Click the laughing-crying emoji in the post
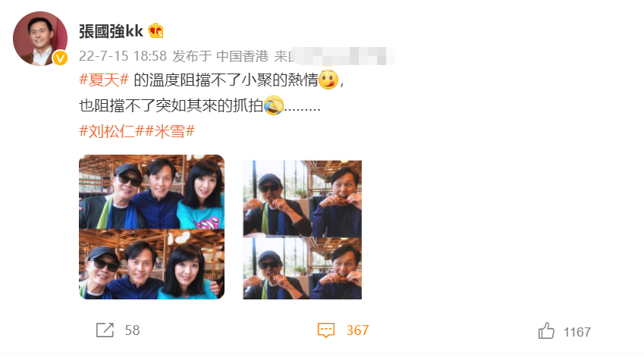644x357 pixels. click(274, 105)
